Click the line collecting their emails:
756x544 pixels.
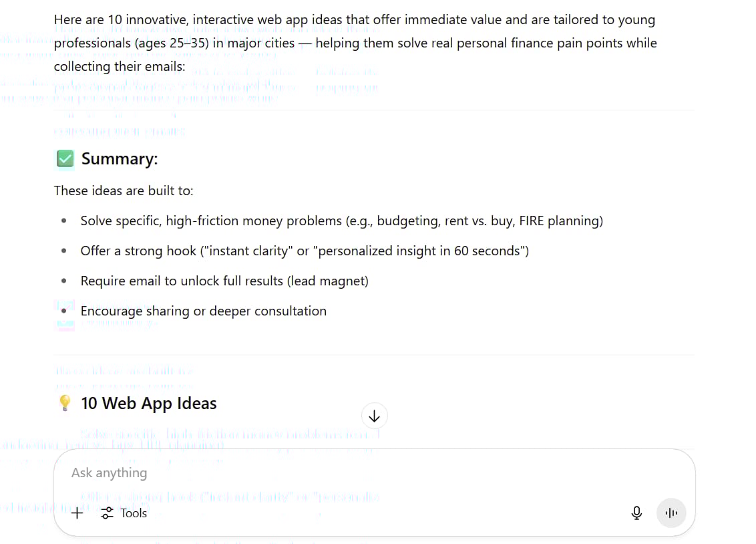click(x=119, y=67)
